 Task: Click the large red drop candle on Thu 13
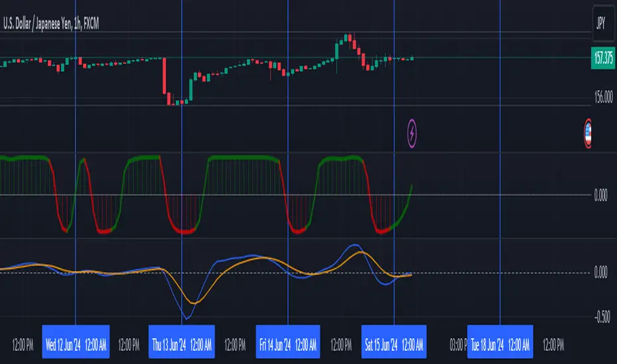coord(164,75)
